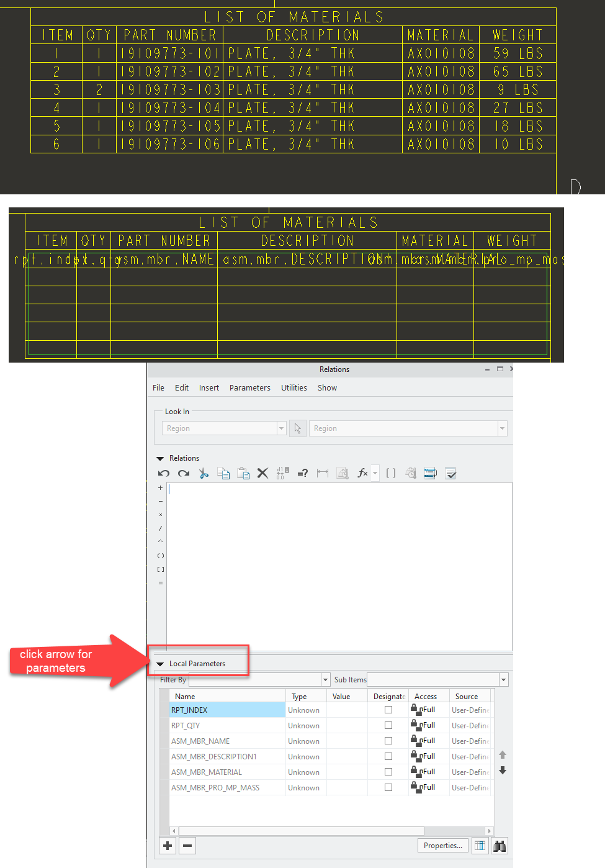Toggle the Designate checkbox for RPT_INDEX
The image size is (605, 868).
click(388, 710)
